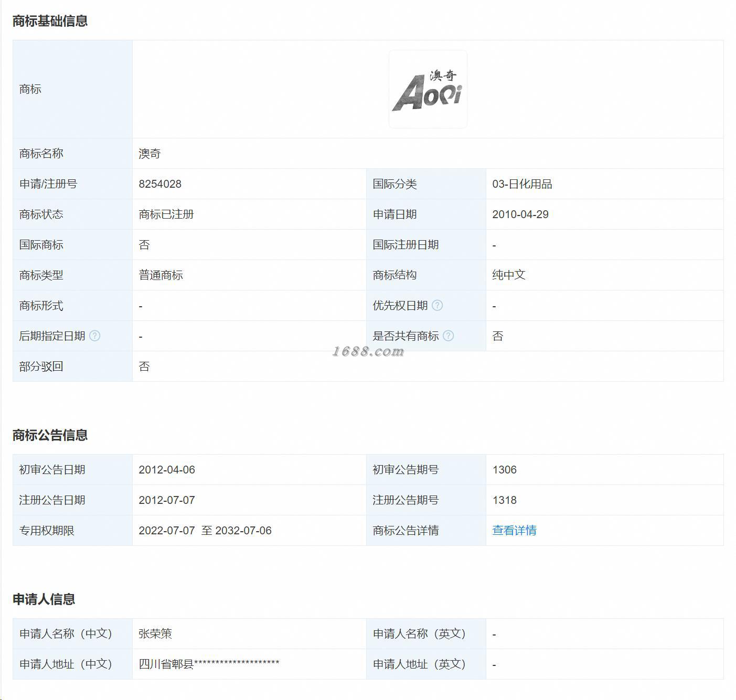Click the 商标状态 label cell
Image resolution: width=736 pixels, height=700 pixels.
coord(72,214)
